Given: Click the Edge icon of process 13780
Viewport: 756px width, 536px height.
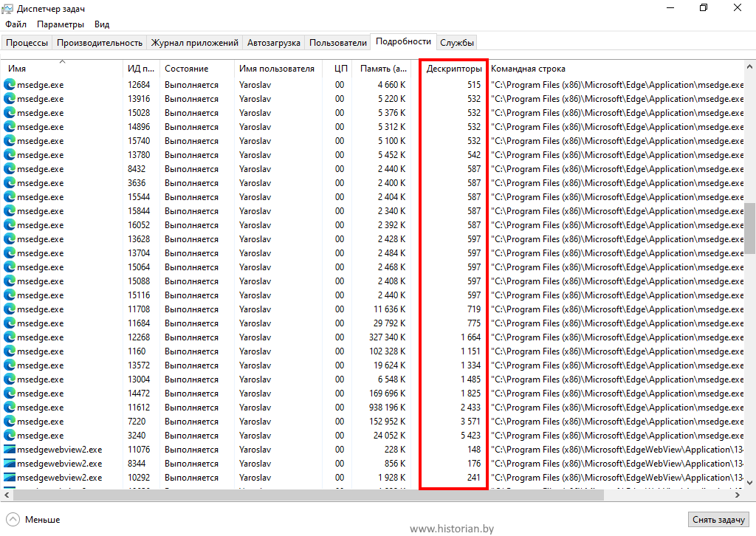Looking at the screenshot, I should click(10, 154).
